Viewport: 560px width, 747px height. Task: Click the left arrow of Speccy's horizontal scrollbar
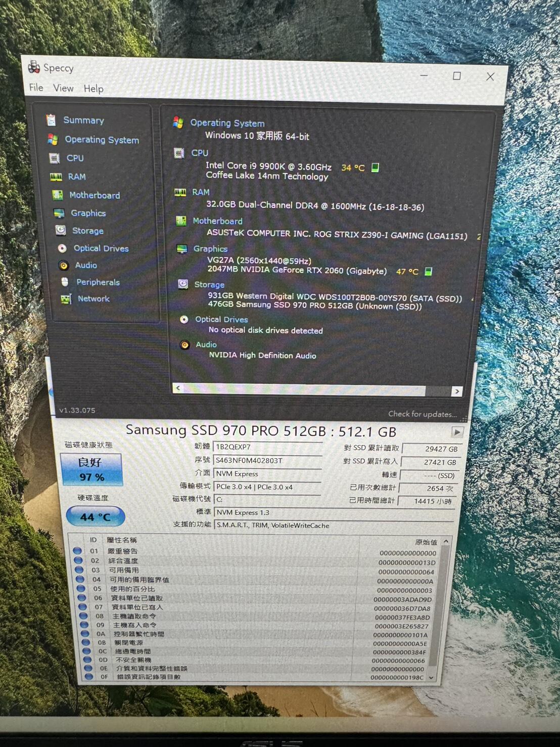[x=178, y=388]
